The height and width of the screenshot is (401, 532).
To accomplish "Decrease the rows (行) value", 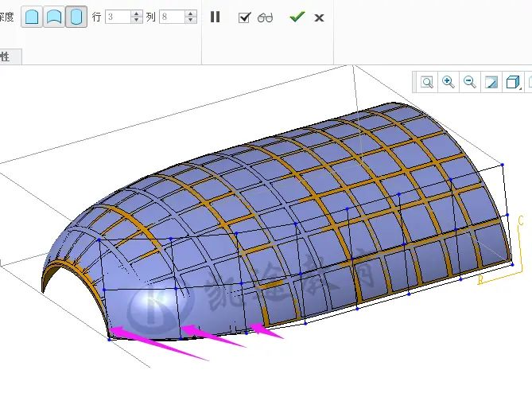I will [x=137, y=20].
